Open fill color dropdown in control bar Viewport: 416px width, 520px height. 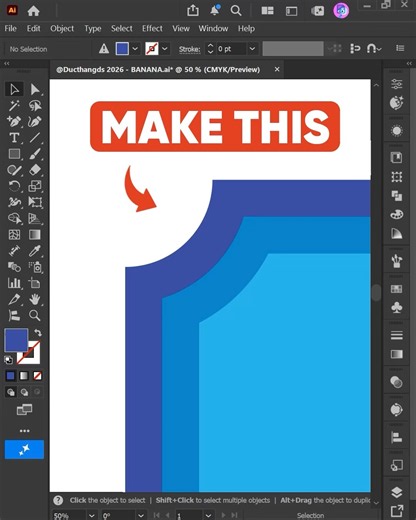(x=135, y=49)
